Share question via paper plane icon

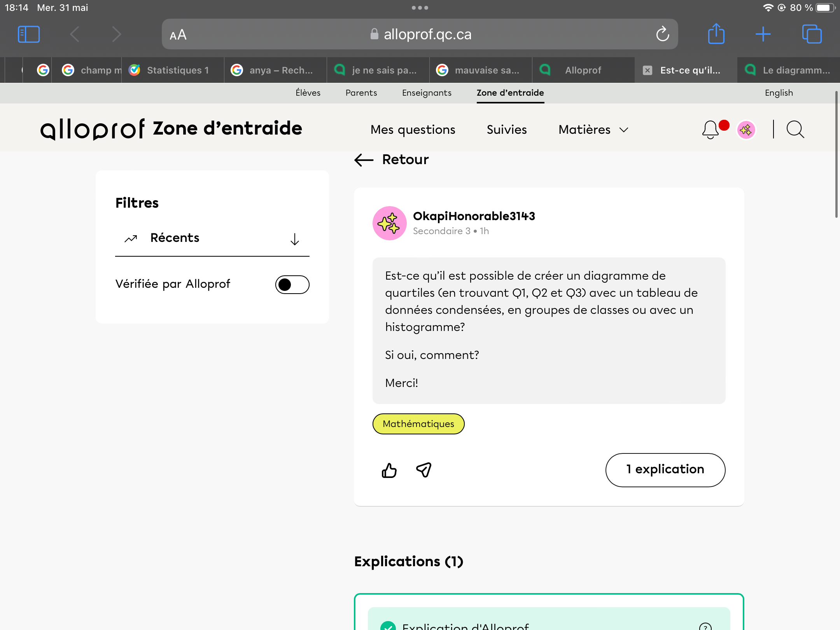point(424,470)
